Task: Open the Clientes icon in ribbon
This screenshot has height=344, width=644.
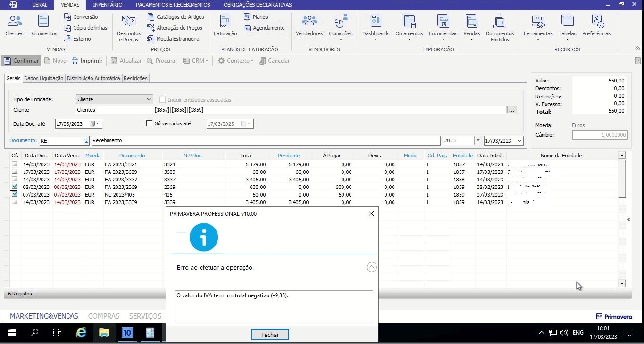Action: 14,25
